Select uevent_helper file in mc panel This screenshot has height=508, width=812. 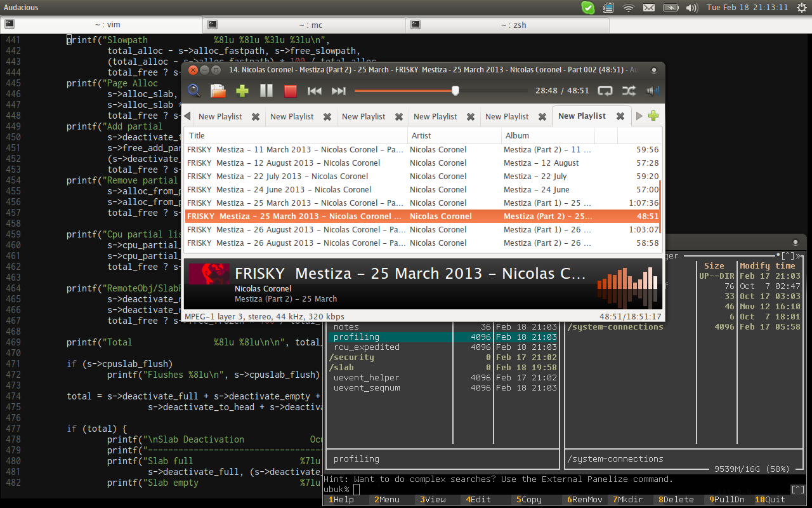click(x=443, y=378)
